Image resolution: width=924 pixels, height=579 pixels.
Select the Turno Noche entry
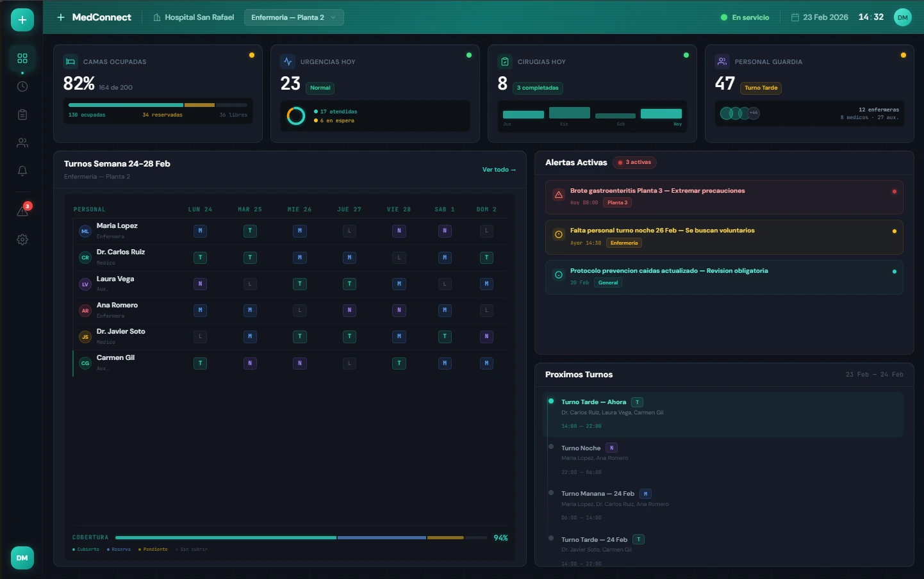click(x=723, y=461)
